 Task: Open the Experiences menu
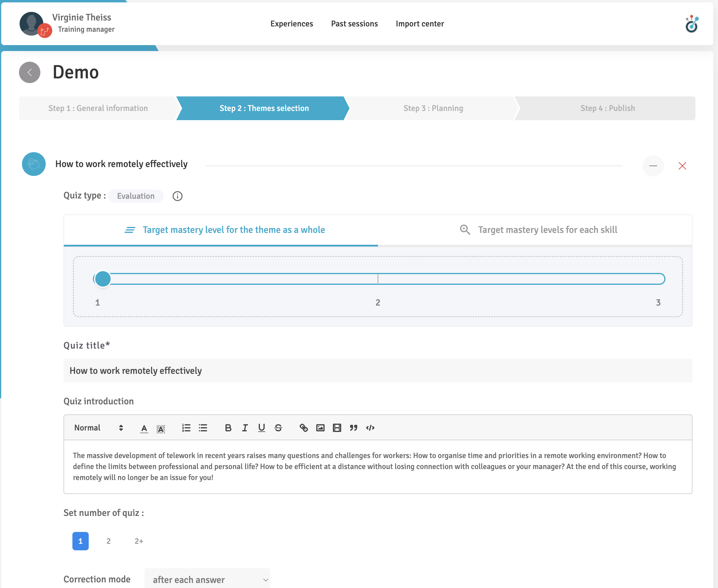coord(292,24)
